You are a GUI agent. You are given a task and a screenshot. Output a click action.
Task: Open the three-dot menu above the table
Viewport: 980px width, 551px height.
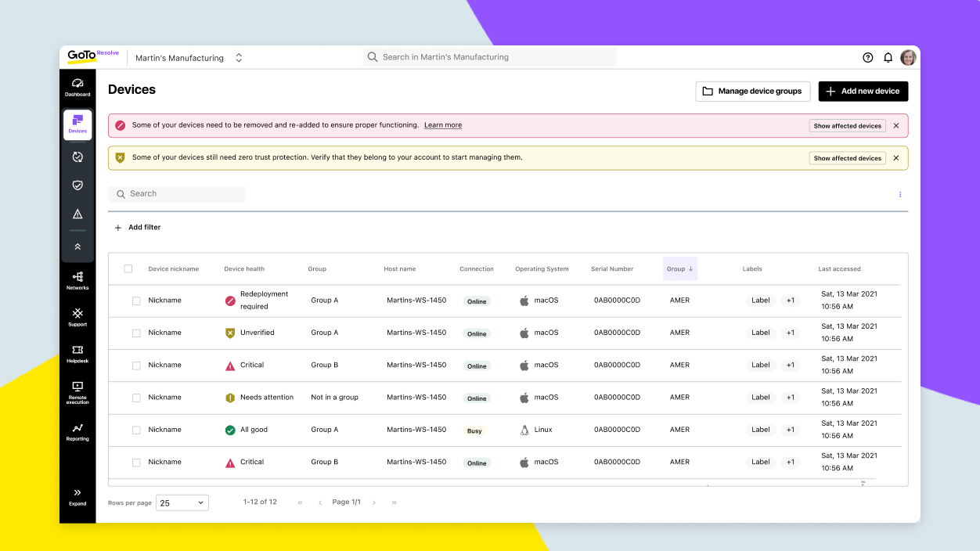point(899,194)
